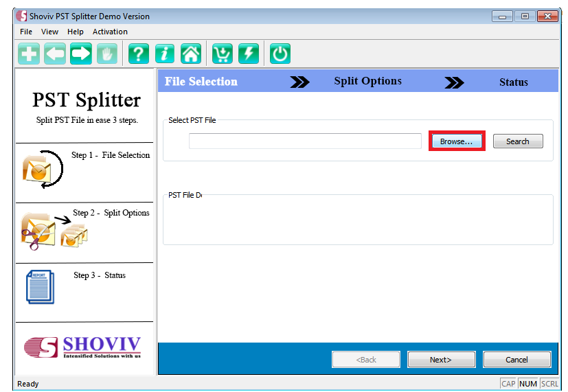This screenshot has width=568, height=392.
Task: Click the Step 3 report document icon
Action: click(x=41, y=287)
